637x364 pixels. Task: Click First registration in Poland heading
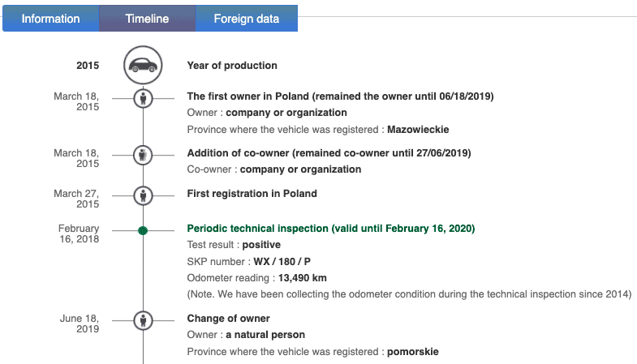(252, 194)
